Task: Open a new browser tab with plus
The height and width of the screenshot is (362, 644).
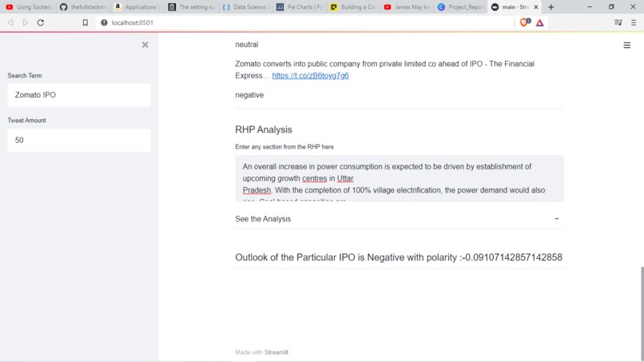Action: pos(551,7)
